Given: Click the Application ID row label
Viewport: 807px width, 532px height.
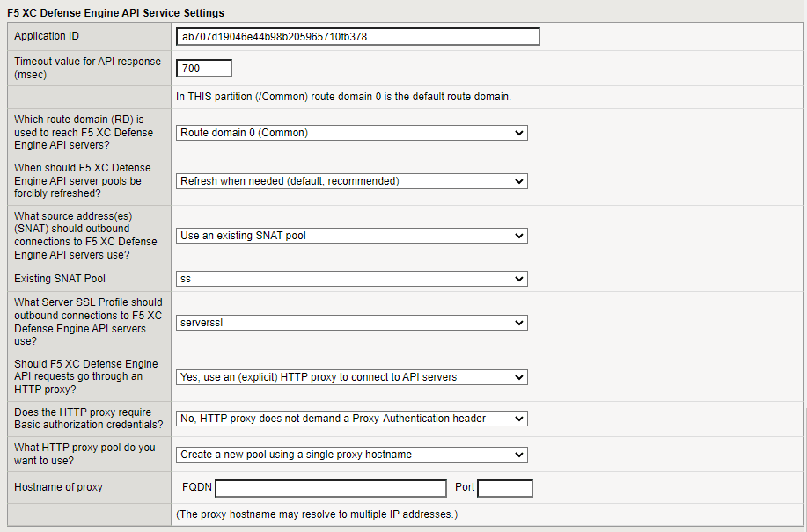Looking at the screenshot, I should pyautogui.click(x=48, y=36).
